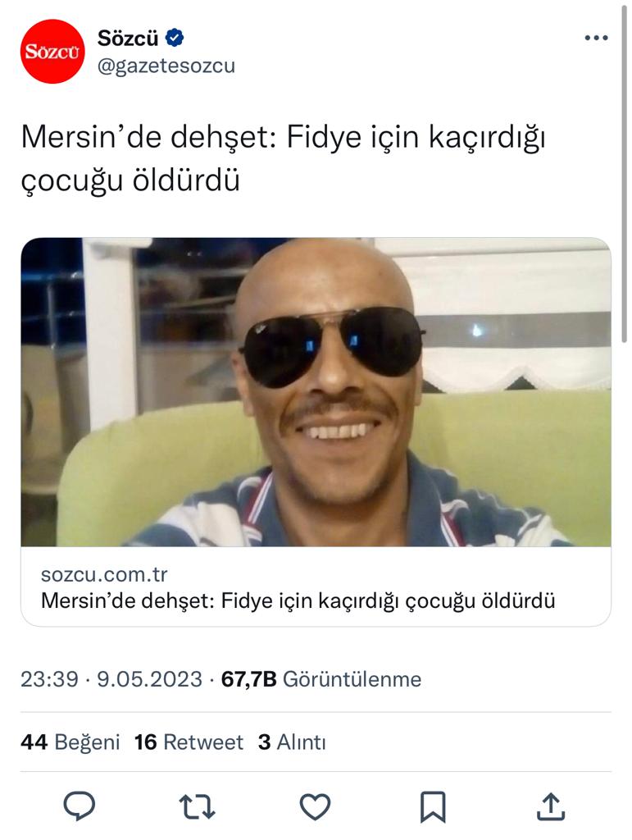632x840 pixels.
Task: Select the tweet text headline
Action: [x=283, y=158]
